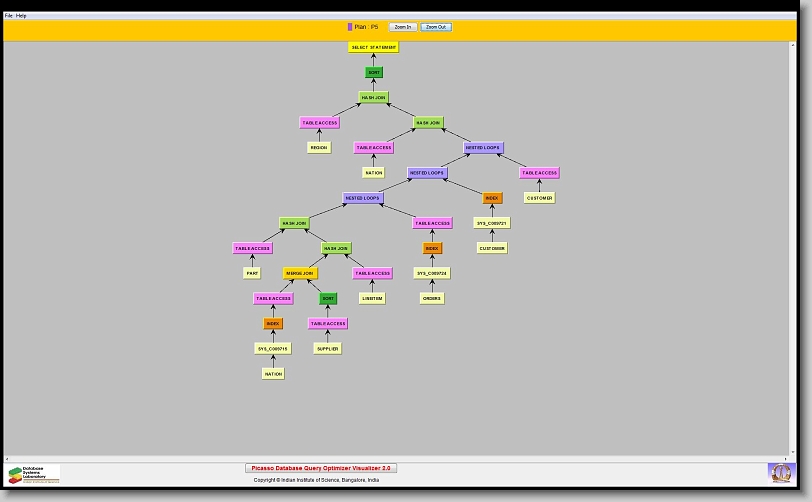Click the Picasso Database Query Optimizer Visualizer label
The image size is (812, 502).
pyautogui.click(x=321, y=468)
